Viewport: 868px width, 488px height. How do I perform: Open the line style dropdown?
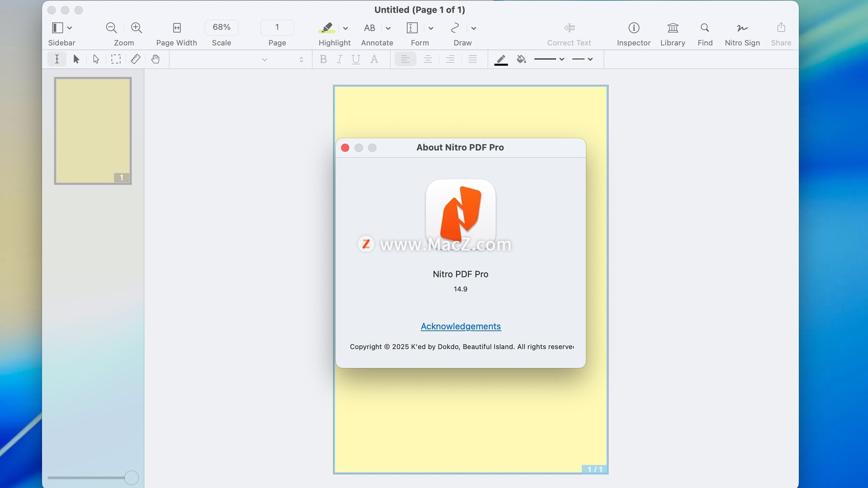(582, 59)
